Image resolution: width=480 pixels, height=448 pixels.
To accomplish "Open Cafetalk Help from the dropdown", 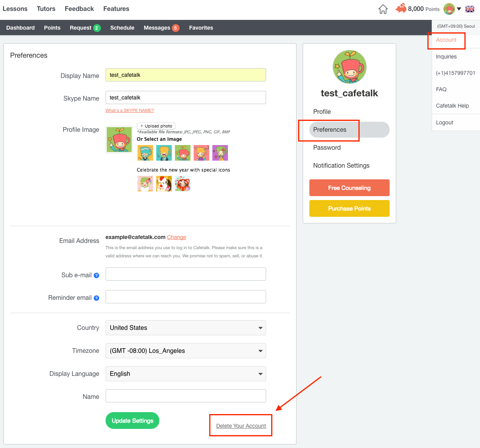I will click(452, 106).
